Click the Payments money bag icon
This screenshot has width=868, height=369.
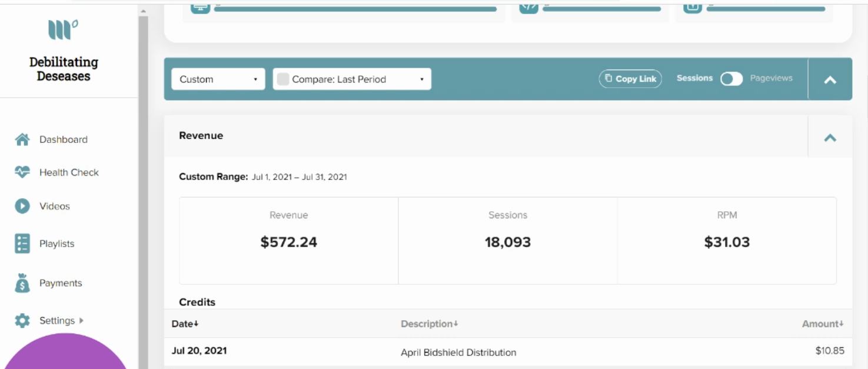click(x=22, y=283)
